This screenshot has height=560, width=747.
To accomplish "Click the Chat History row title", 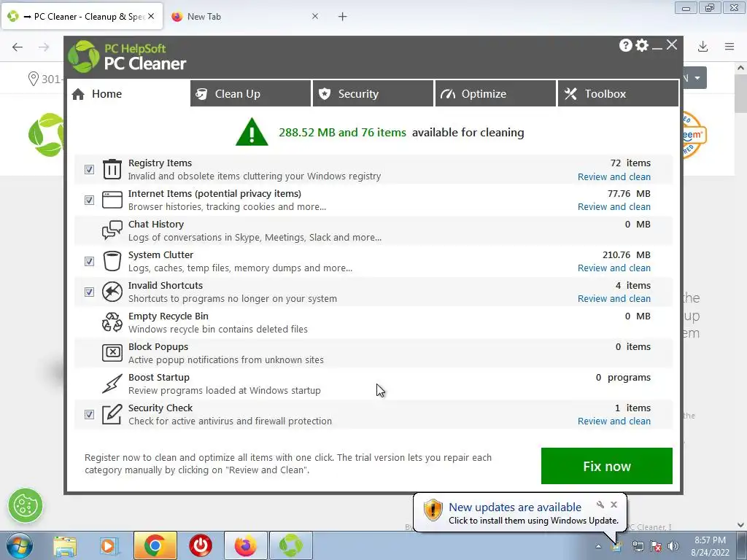I will coord(156,225).
